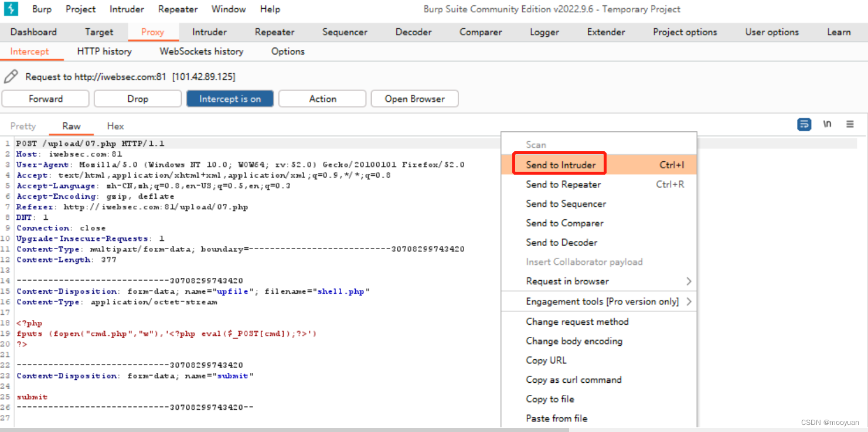Select Copy as curl command

click(599, 379)
